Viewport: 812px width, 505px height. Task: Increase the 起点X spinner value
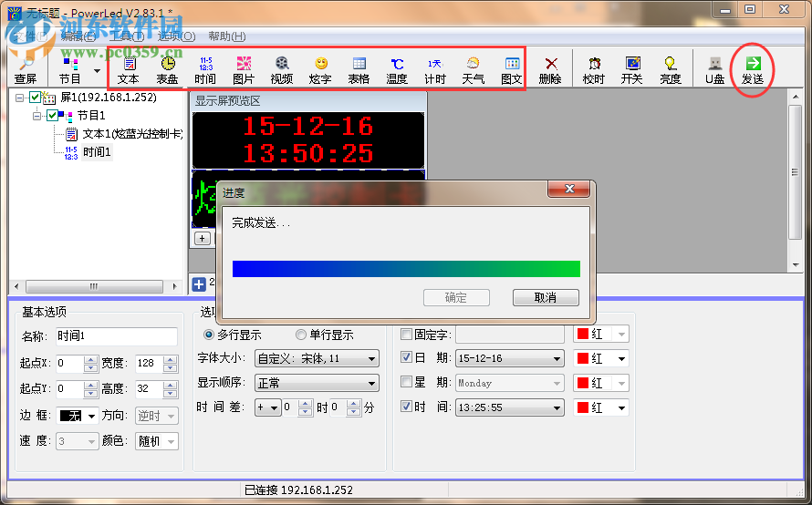(90, 359)
